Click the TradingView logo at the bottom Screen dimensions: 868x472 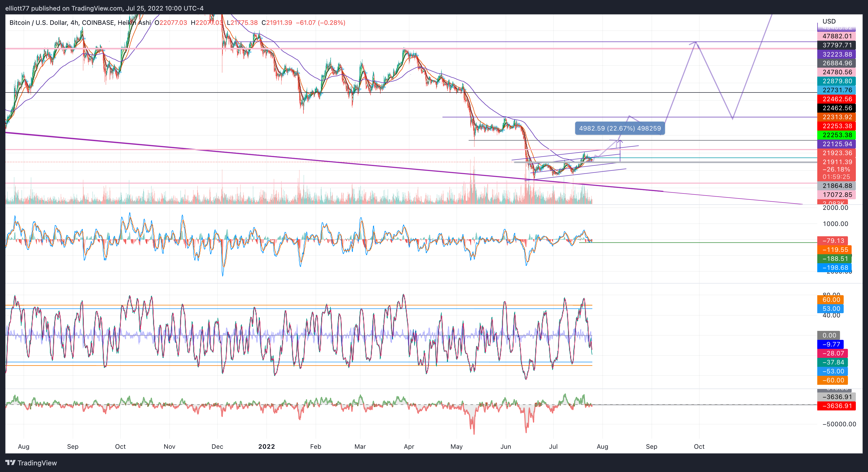tap(31, 463)
